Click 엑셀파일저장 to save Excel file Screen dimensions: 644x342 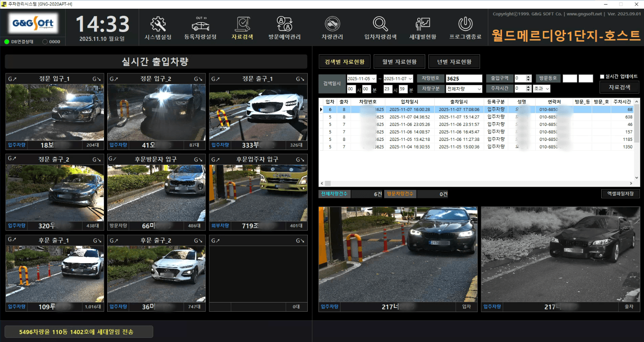point(620,194)
